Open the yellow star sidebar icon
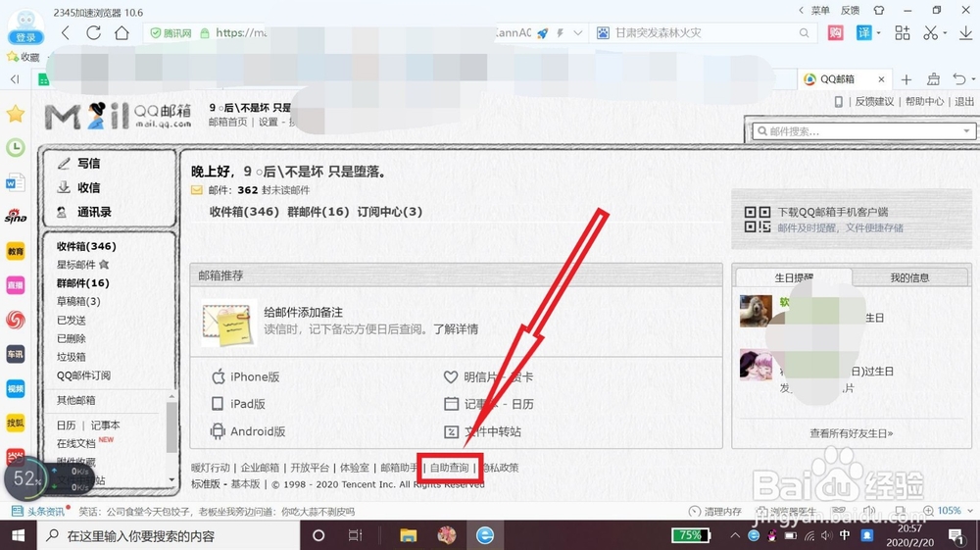Screen dimensions: 980x550 [x=16, y=114]
